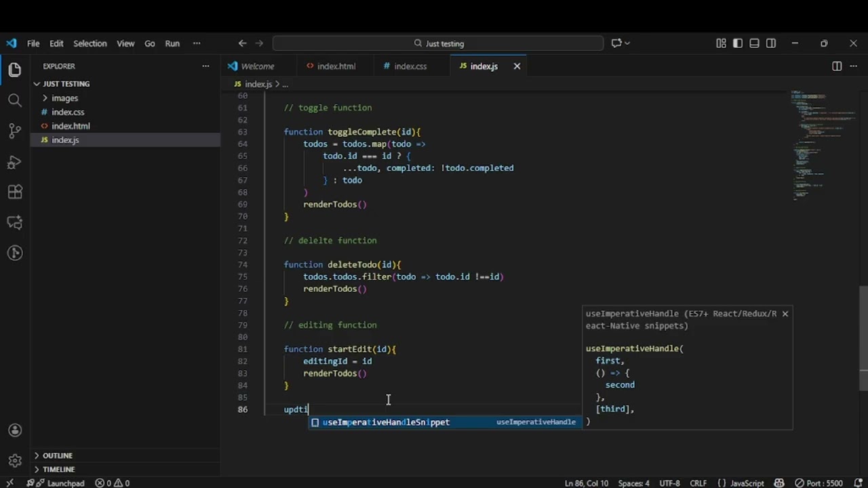This screenshot has height=488, width=868.
Task: Open the Search view in activity bar
Action: [15, 100]
